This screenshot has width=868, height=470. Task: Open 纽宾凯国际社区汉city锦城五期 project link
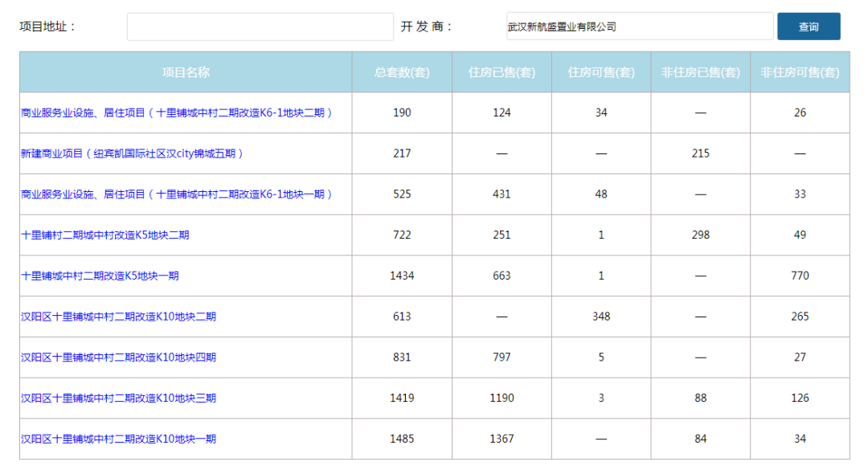pos(132,153)
